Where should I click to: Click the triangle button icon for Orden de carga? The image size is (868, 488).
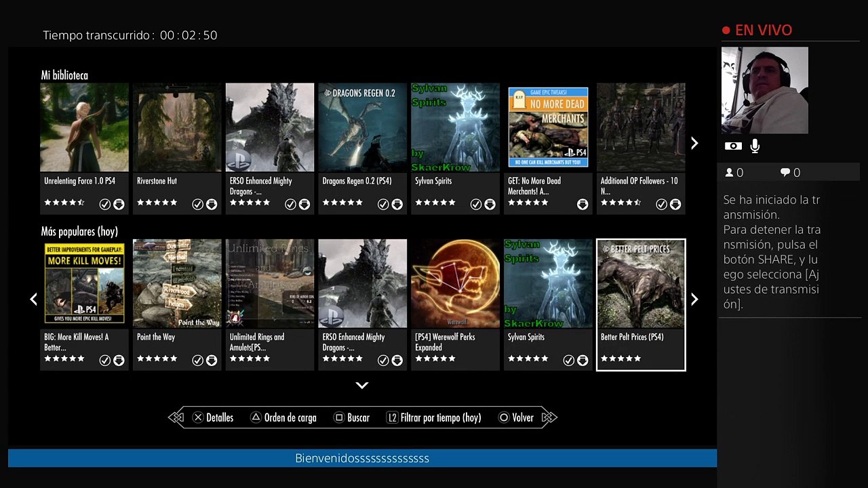tap(256, 418)
